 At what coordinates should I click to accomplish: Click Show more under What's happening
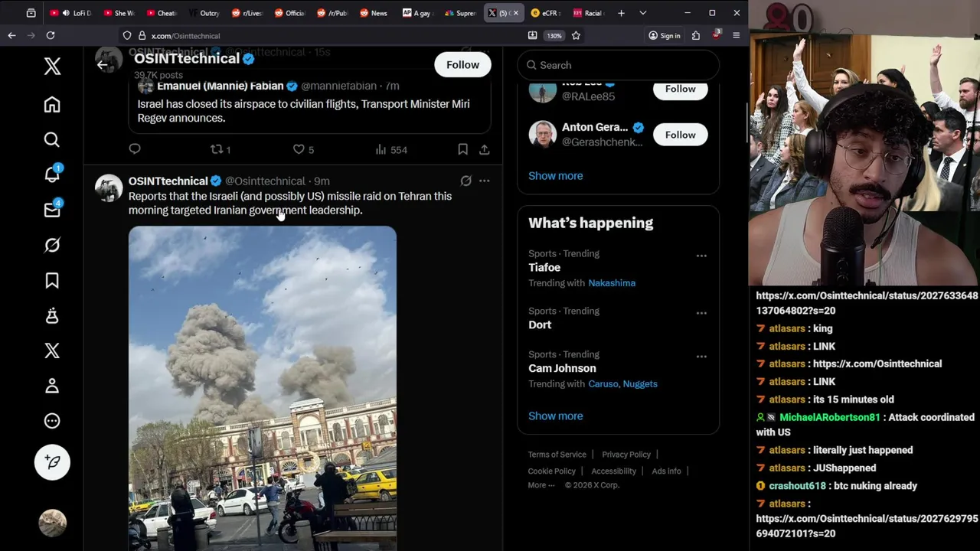(555, 416)
